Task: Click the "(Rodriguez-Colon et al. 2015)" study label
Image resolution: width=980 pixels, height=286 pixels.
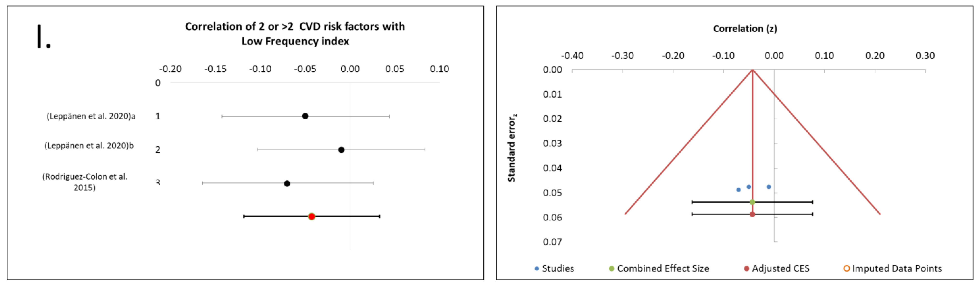Action: 85,182
